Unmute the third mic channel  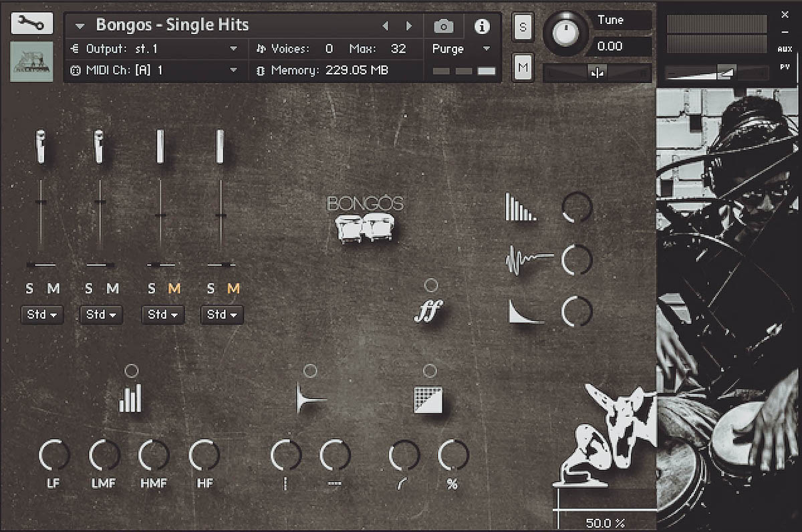pos(174,289)
